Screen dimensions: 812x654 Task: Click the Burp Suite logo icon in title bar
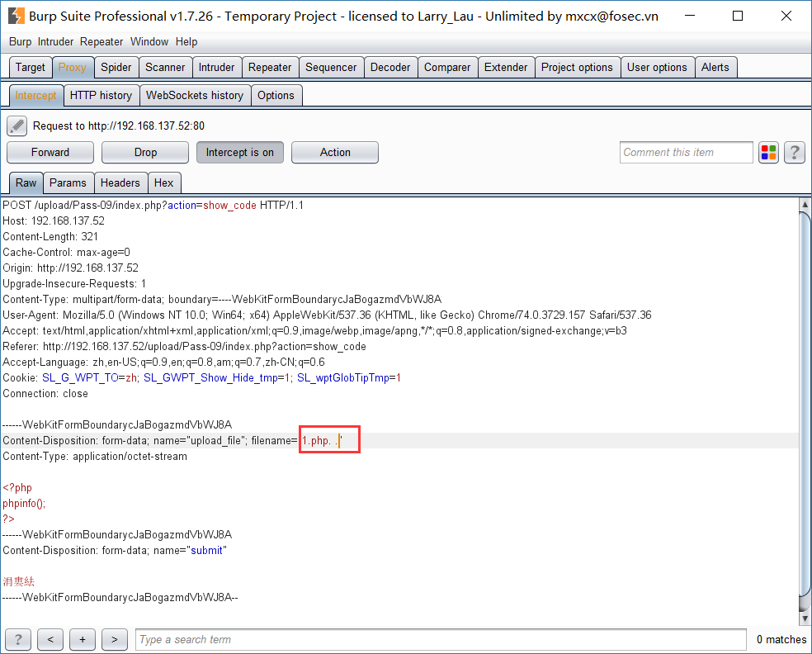tap(16, 16)
